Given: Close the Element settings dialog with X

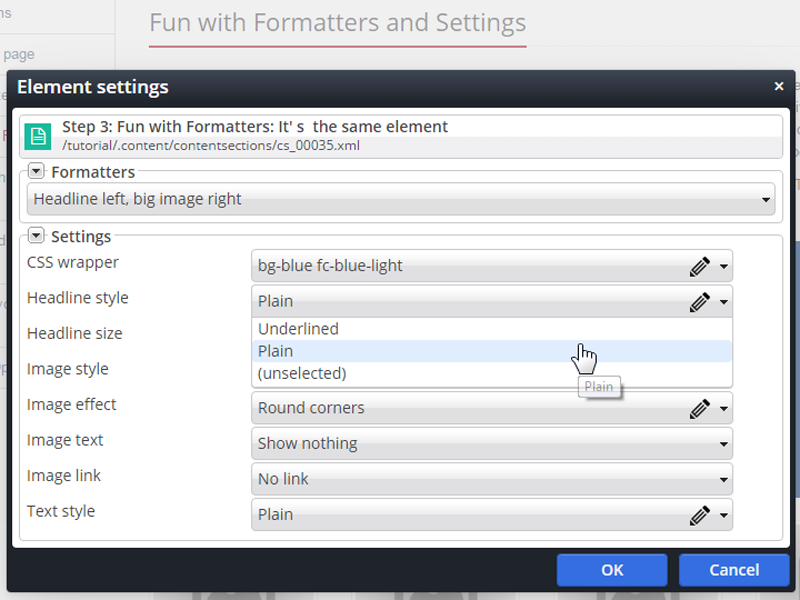Looking at the screenshot, I should click(779, 86).
